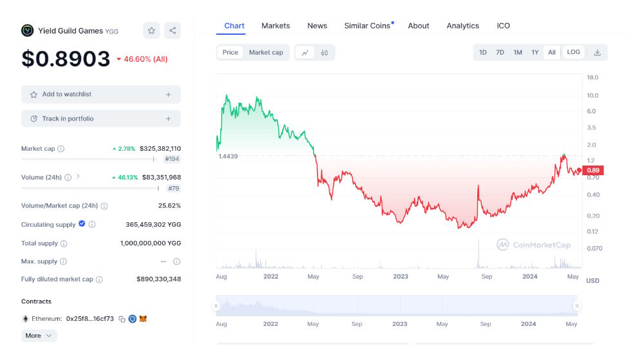
Task: Click the #79 volume rank badge
Action: [174, 189]
